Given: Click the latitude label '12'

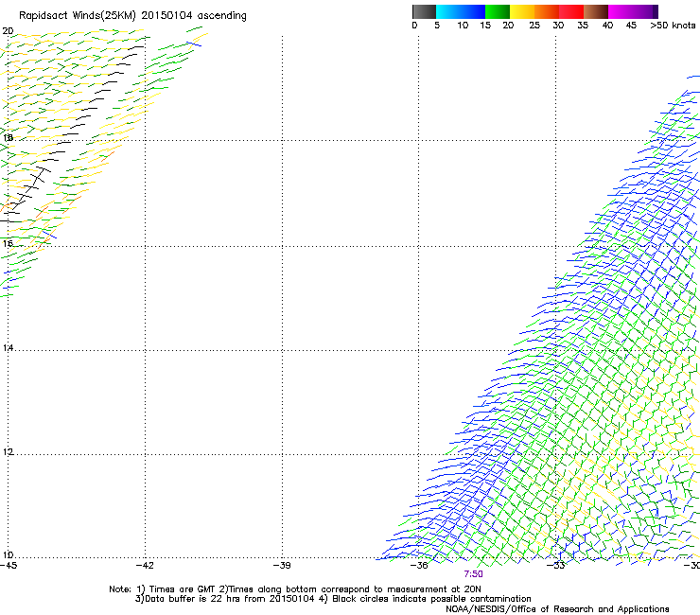Looking at the screenshot, I should 8,452.
